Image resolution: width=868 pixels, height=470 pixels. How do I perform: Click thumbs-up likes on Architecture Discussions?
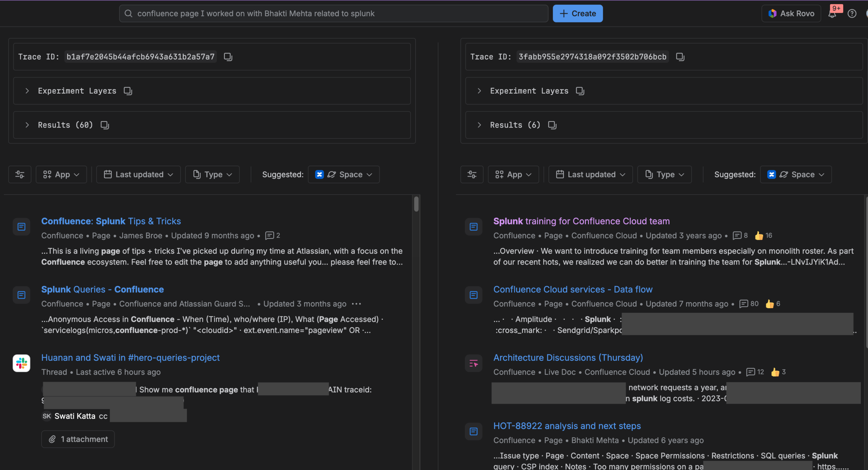tap(778, 372)
